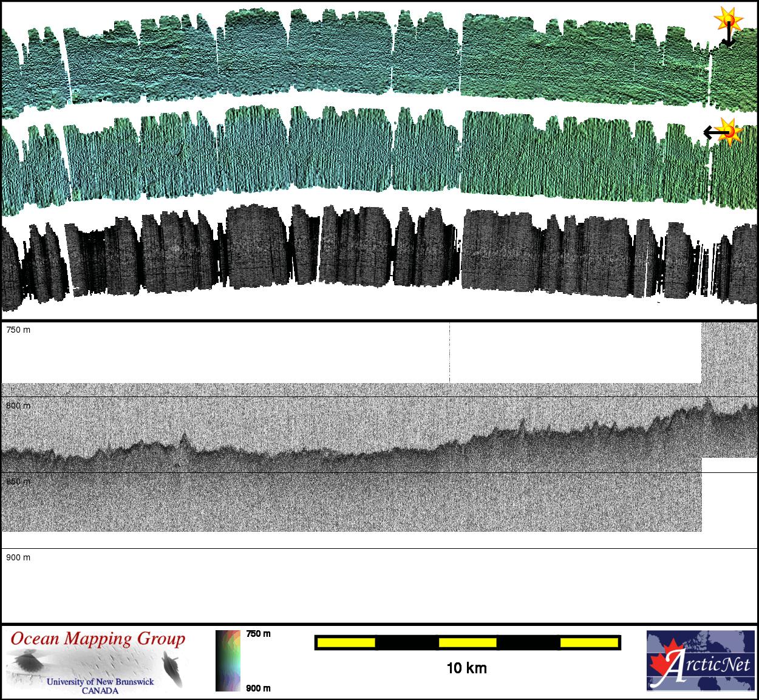Click the 750 m label beside color legend

258,634
